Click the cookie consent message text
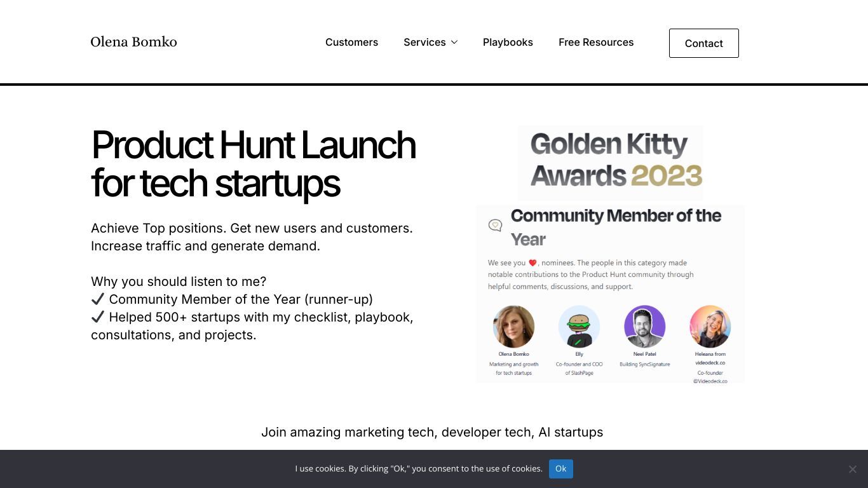This screenshot has height=488, width=868. pyautogui.click(x=419, y=469)
